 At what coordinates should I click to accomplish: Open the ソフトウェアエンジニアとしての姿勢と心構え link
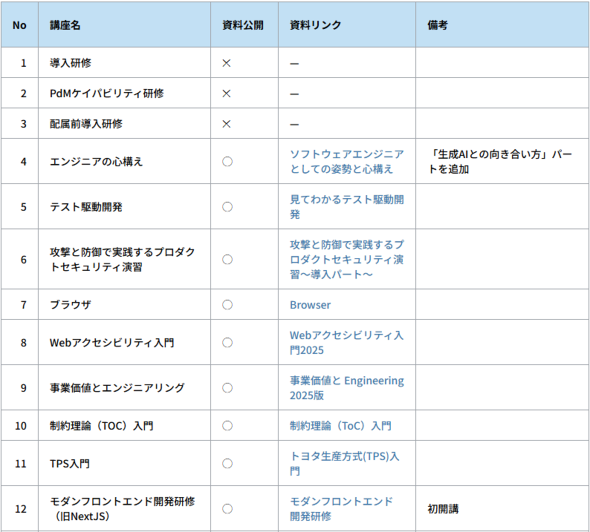pos(347,161)
